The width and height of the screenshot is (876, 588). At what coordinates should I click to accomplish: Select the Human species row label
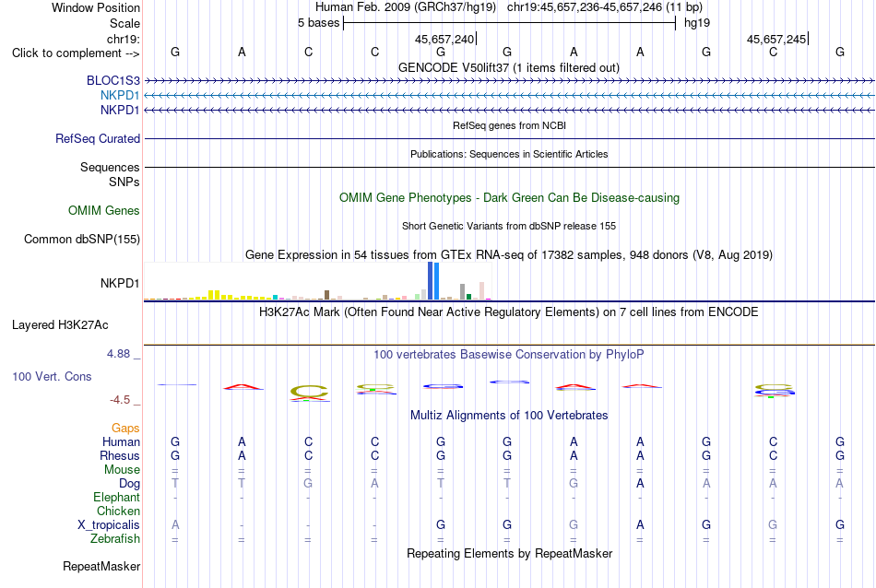pos(121,441)
